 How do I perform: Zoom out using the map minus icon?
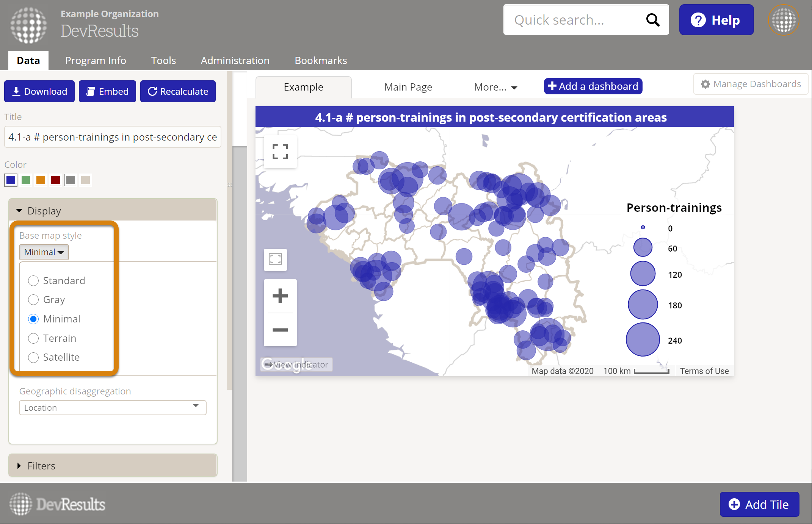pos(280,330)
